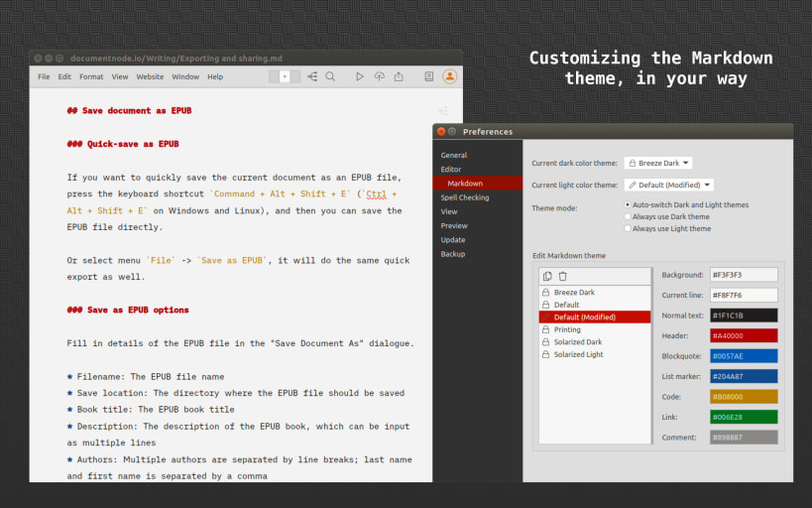Screen dimensions: 812x508
Task: Click lock icon beside Breeze Dark theme
Action: click(546, 293)
